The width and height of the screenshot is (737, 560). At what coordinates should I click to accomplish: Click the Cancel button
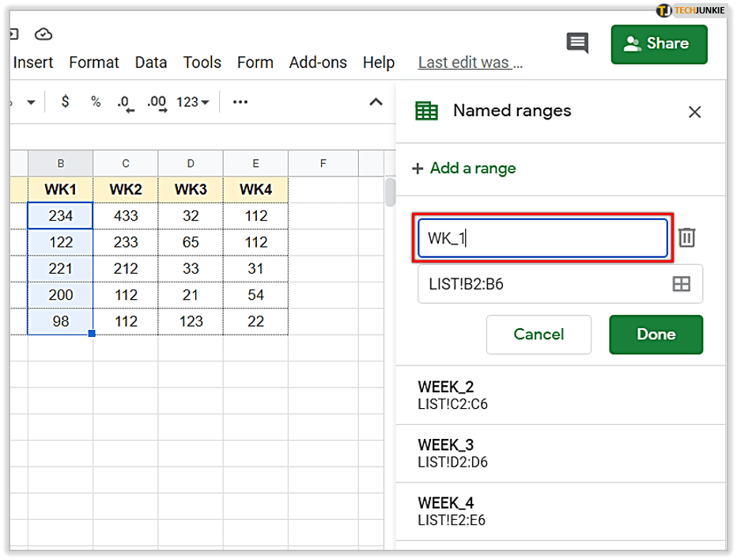tap(539, 334)
